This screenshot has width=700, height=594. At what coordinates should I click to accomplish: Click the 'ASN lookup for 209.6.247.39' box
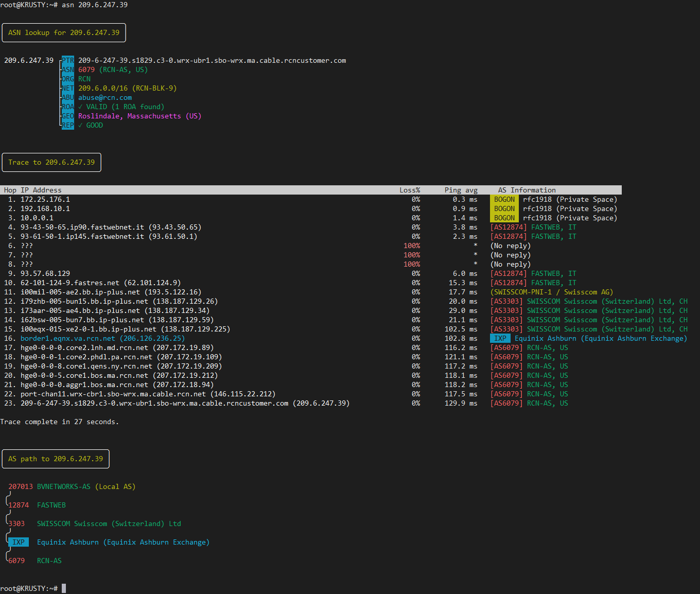[64, 32]
